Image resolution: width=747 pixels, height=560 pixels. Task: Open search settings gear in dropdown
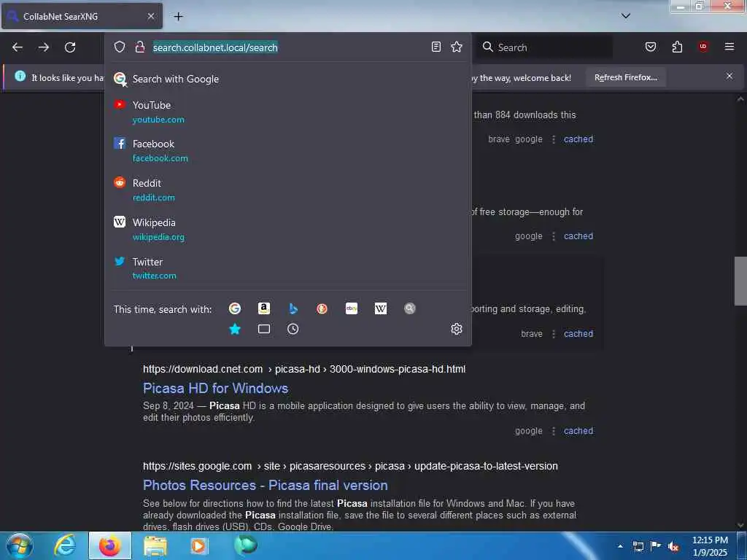457,329
